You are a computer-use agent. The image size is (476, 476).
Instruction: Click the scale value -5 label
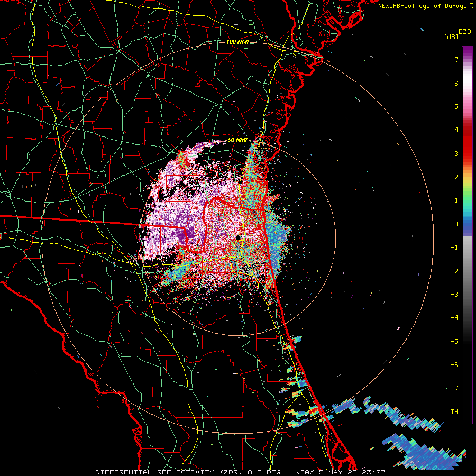(454, 341)
